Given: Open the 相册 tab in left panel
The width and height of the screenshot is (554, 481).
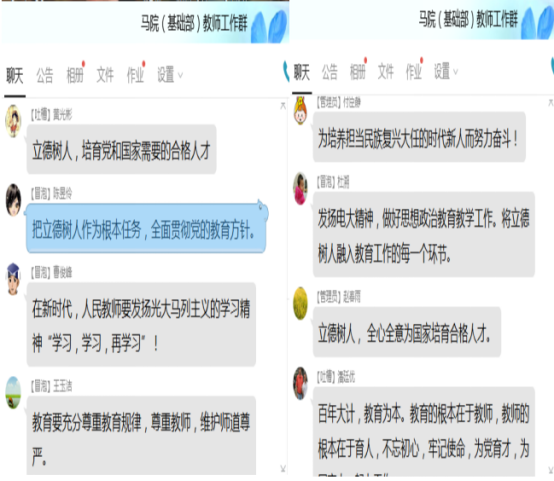Looking at the screenshot, I should 75,75.
